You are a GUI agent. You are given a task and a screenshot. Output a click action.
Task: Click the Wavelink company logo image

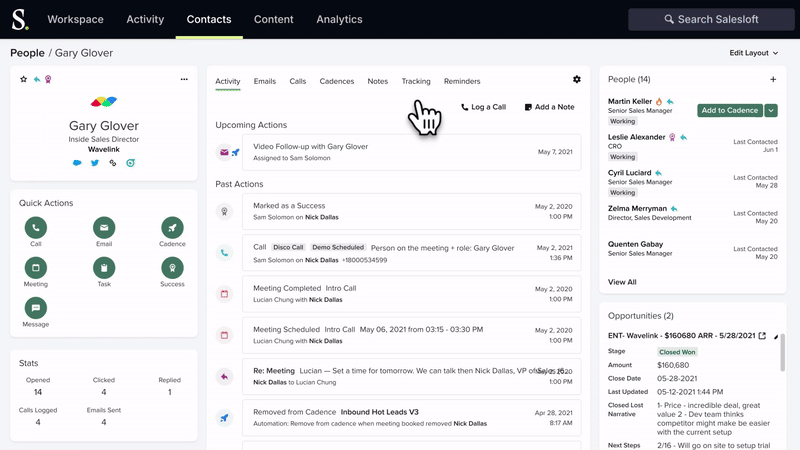coord(104,102)
